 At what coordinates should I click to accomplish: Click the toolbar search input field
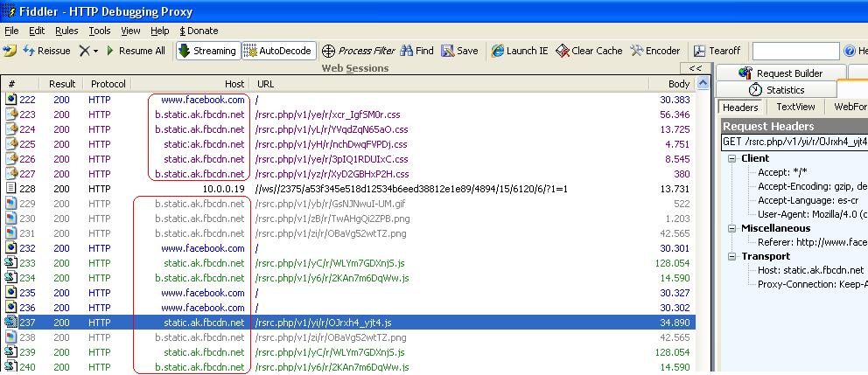point(795,51)
